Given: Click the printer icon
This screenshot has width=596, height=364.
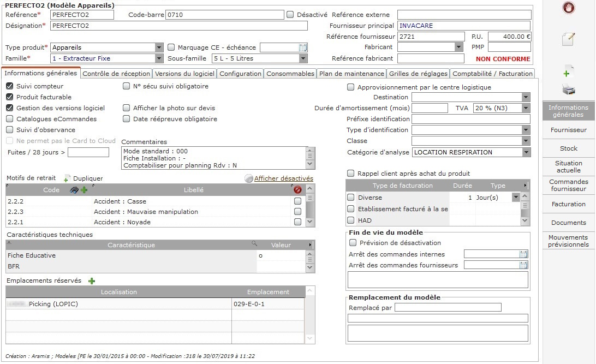Looking at the screenshot, I should tap(569, 89).
